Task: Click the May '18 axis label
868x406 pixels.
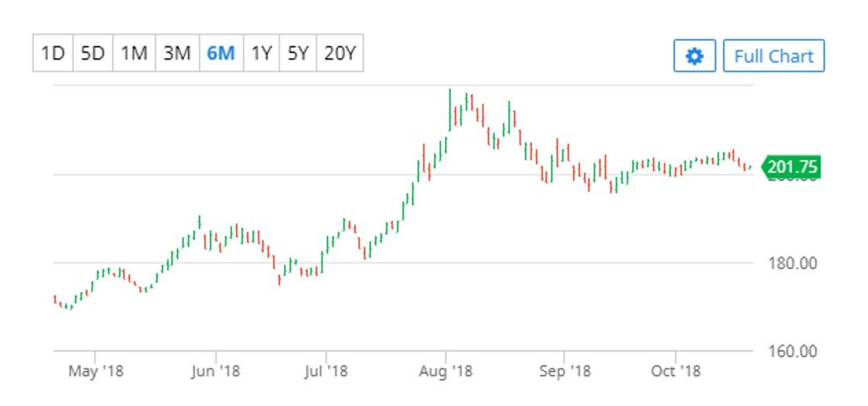Action: (x=96, y=371)
